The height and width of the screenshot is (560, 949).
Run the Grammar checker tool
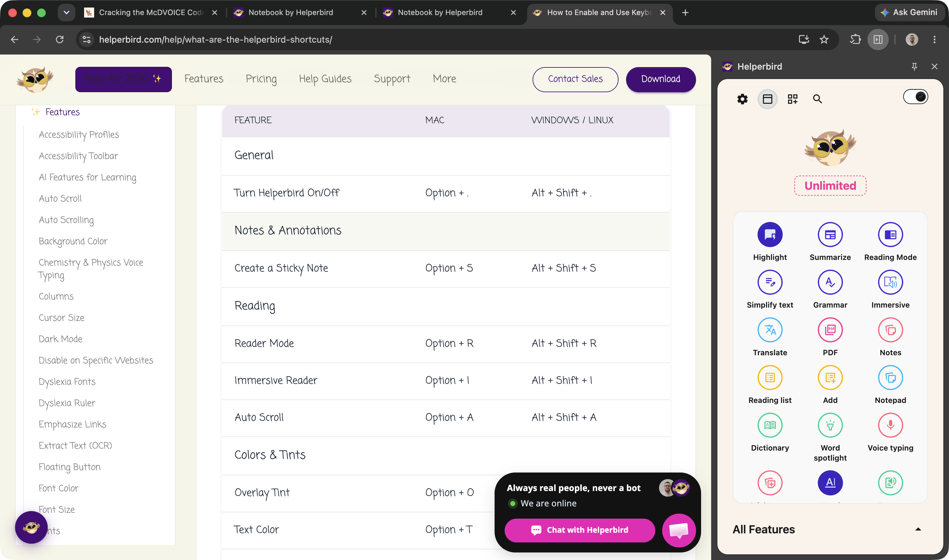830,282
